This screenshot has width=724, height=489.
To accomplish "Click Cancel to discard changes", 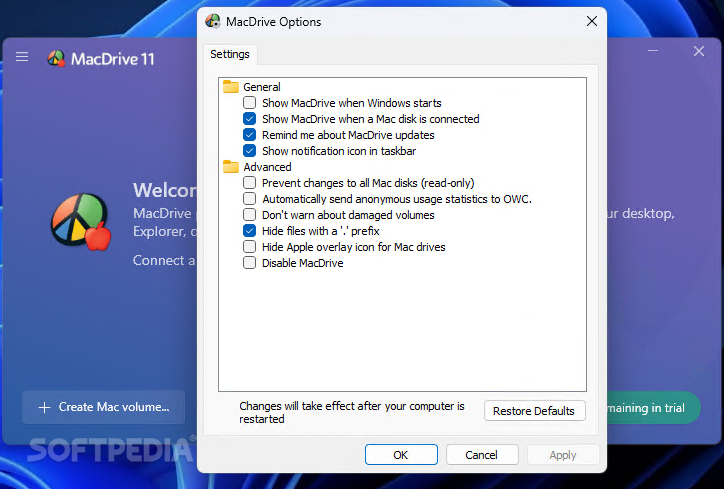I will pyautogui.click(x=482, y=455).
